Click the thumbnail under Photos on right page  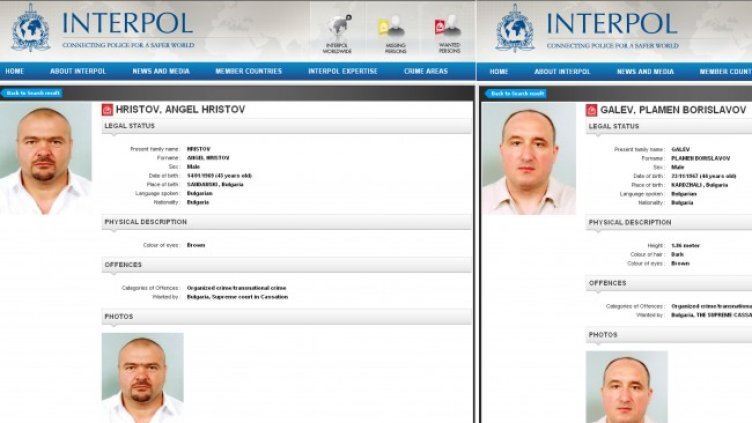click(626, 386)
